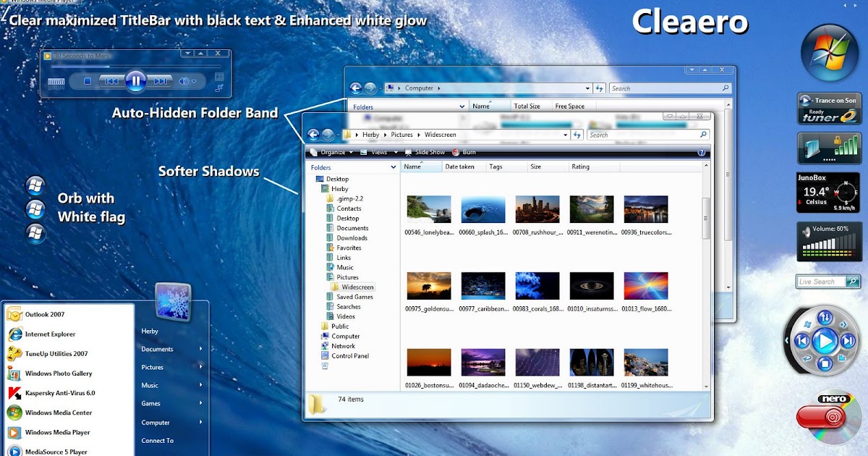Expand the Views dropdown arrow
Image resolution: width=868 pixels, height=456 pixels.
[396, 151]
